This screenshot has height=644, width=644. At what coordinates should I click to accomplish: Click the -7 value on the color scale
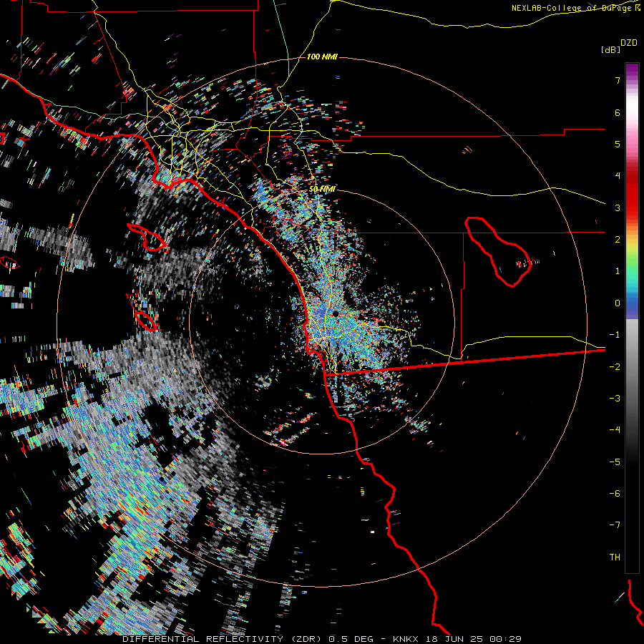pyautogui.click(x=615, y=525)
